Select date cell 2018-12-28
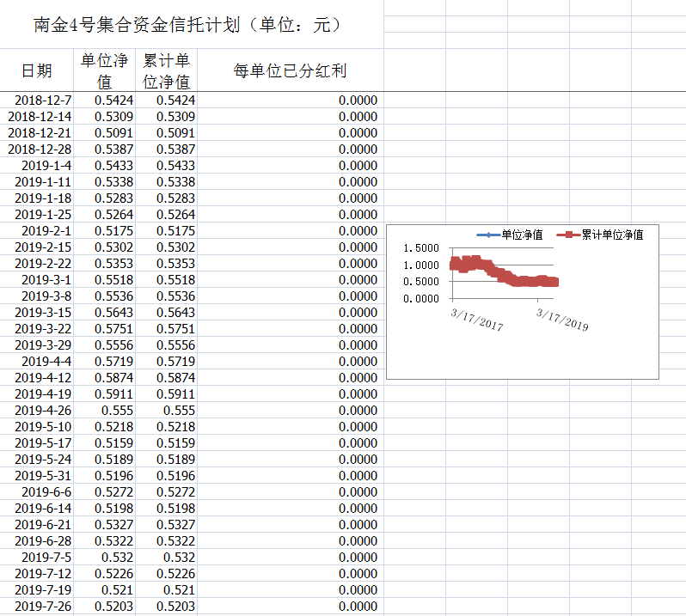This screenshot has height=616, width=686. pyautogui.click(x=37, y=149)
